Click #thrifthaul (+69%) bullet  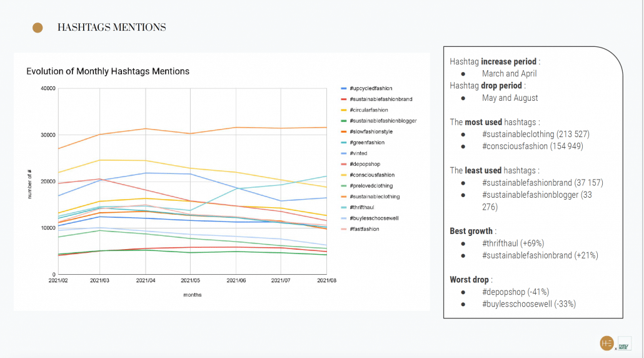tap(513, 243)
